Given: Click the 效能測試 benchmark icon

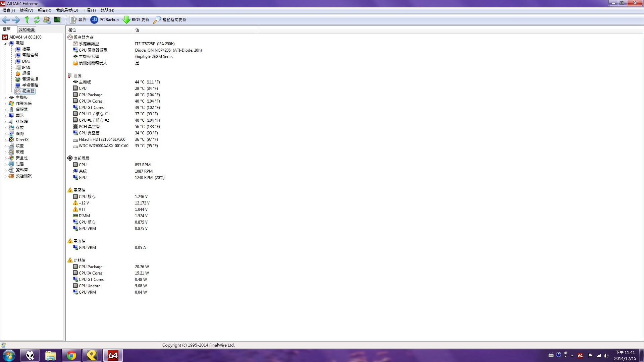Looking at the screenshot, I should click(11, 176).
